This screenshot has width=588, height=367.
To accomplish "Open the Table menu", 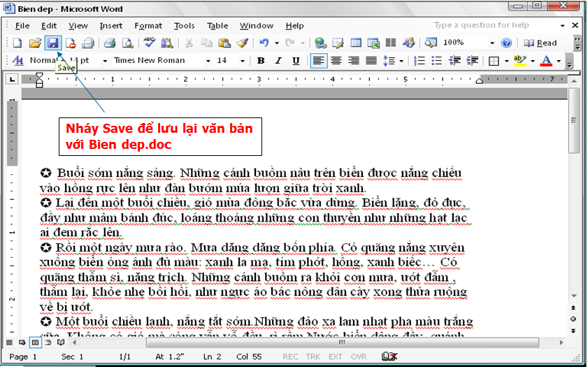I will tap(217, 26).
